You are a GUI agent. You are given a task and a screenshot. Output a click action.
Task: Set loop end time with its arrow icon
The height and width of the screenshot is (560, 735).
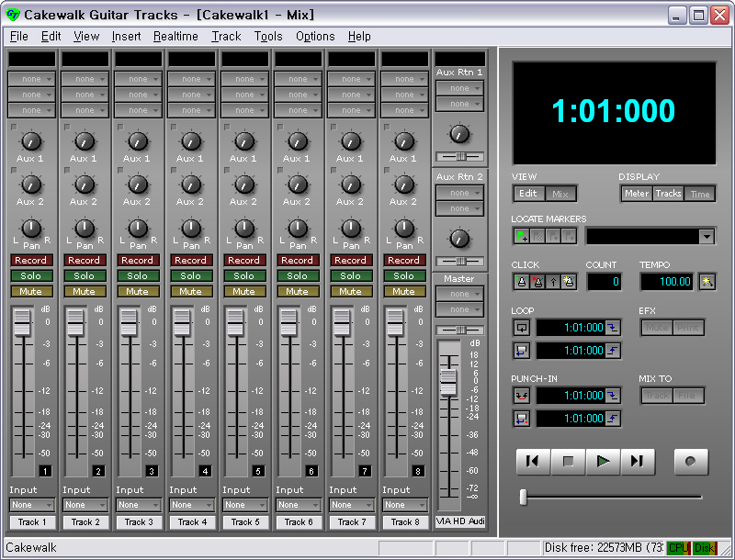pyautogui.click(x=612, y=351)
